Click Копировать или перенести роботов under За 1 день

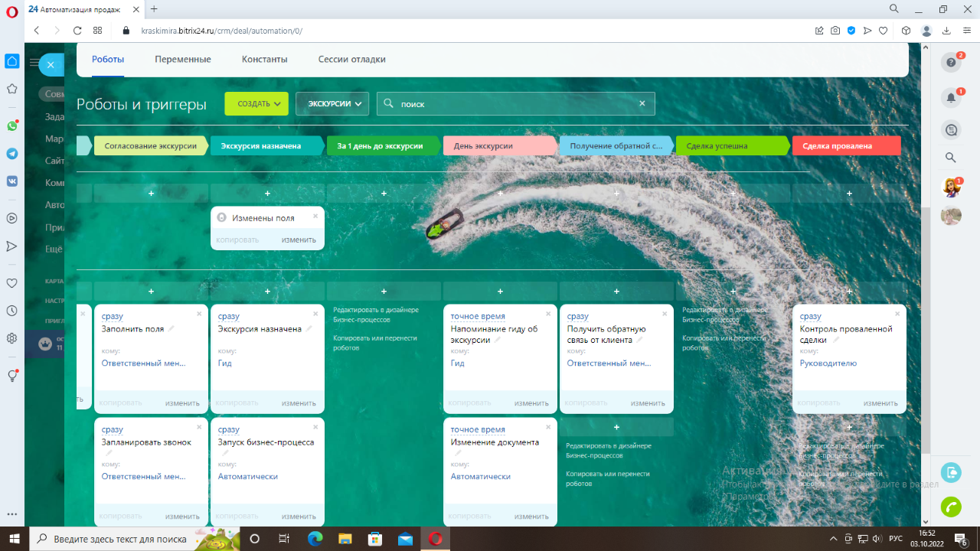click(375, 342)
